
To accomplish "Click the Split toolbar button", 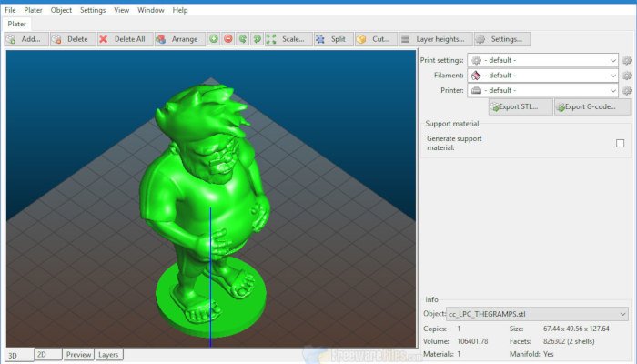I will pos(332,39).
